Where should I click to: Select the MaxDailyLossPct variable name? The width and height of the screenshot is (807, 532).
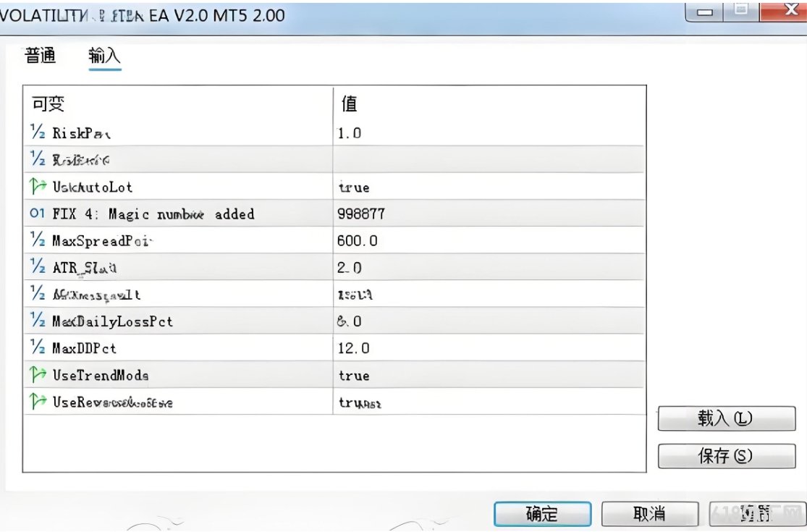112,321
